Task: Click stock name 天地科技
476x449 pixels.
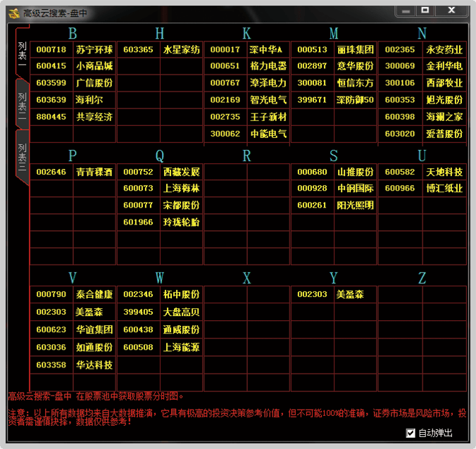Action: [444, 172]
